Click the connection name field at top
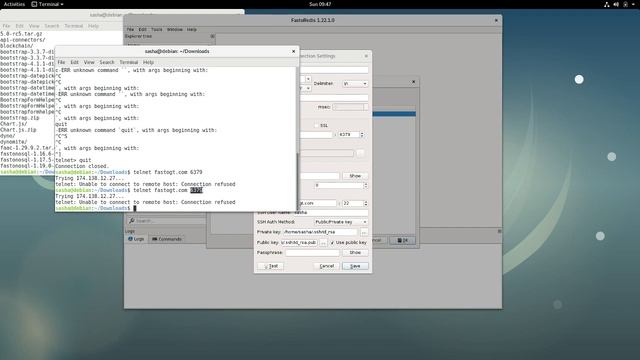The width and height of the screenshot is (640, 360). [334, 70]
